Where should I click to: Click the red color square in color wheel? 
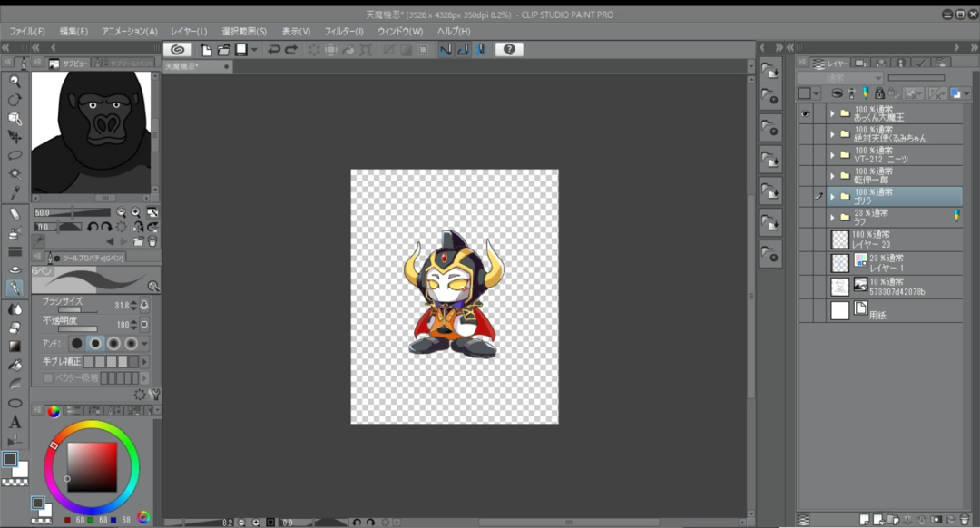(x=92, y=466)
